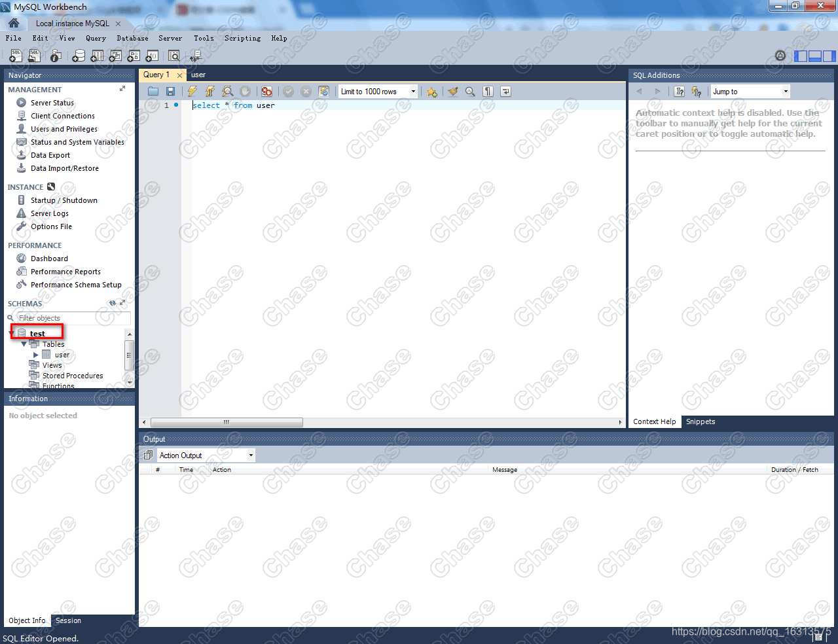The width and height of the screenshot is (838, 644).
Task: Create a new table icon
Action: coord(96,56)
